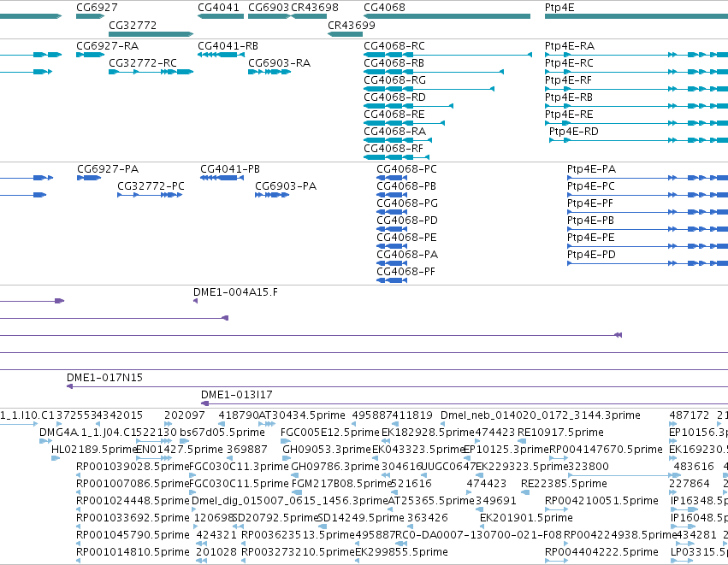
Task: Click transcript Ptp4E-RA
Action: coord(636,55)
